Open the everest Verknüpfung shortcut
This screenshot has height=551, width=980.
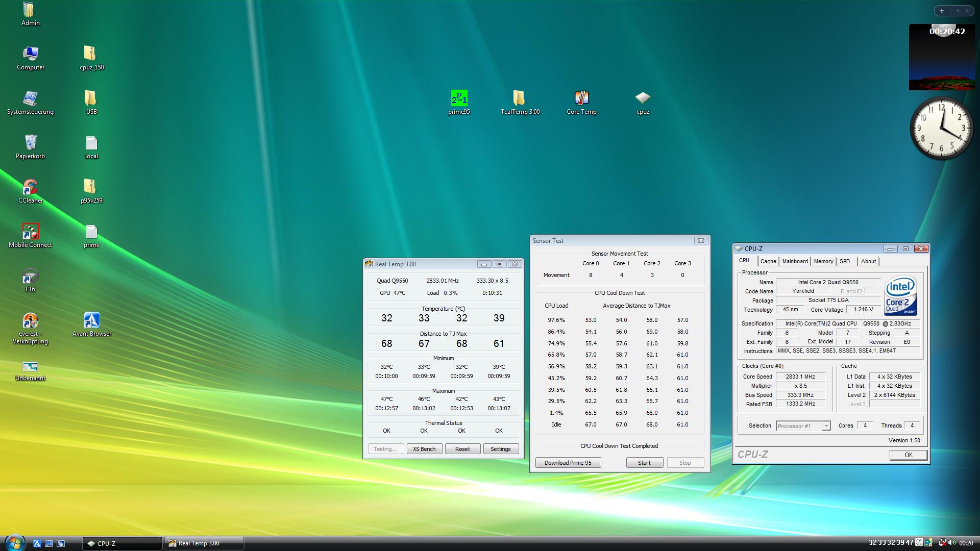coord(30,321)
